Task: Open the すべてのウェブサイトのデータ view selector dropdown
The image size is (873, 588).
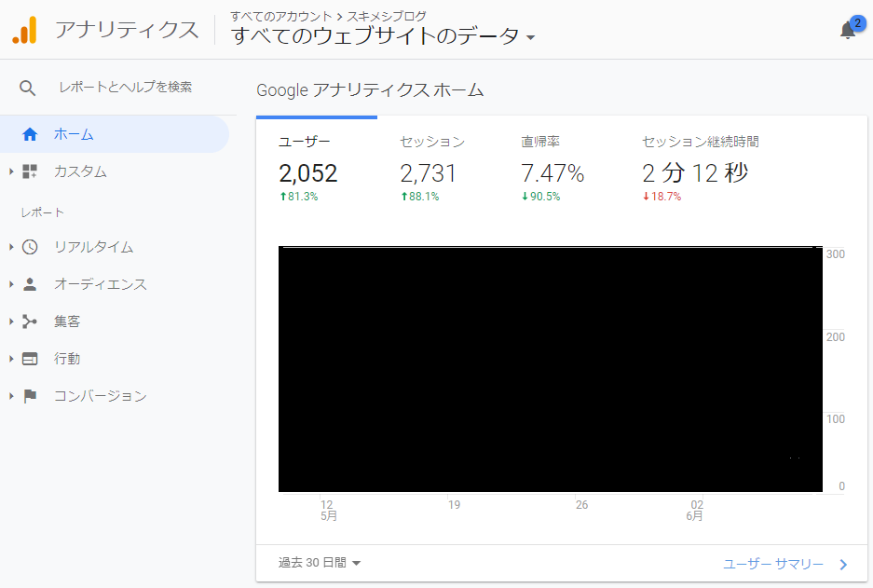Action: (383, 36)
